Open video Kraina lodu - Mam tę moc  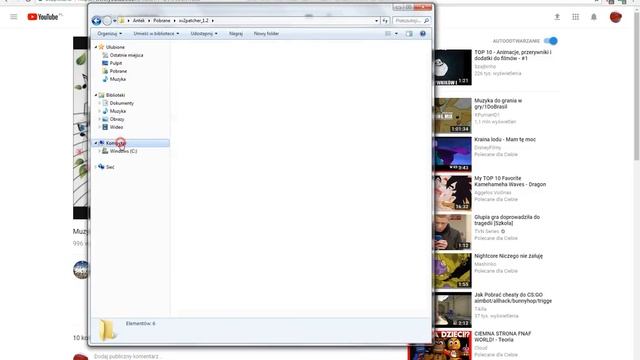coord(505,139)
